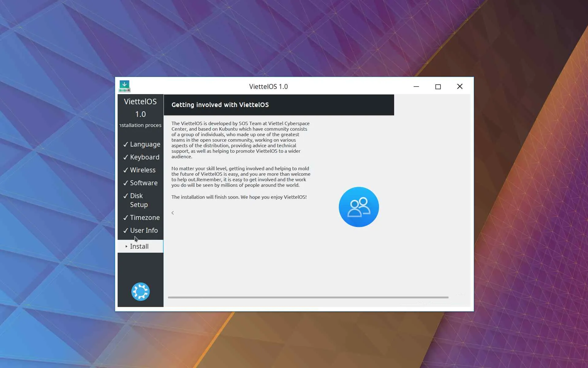The height and width of the screenshot is (368, 588).
Task: Go to previous slide with left chevron
Action: (x=173, y=213)
